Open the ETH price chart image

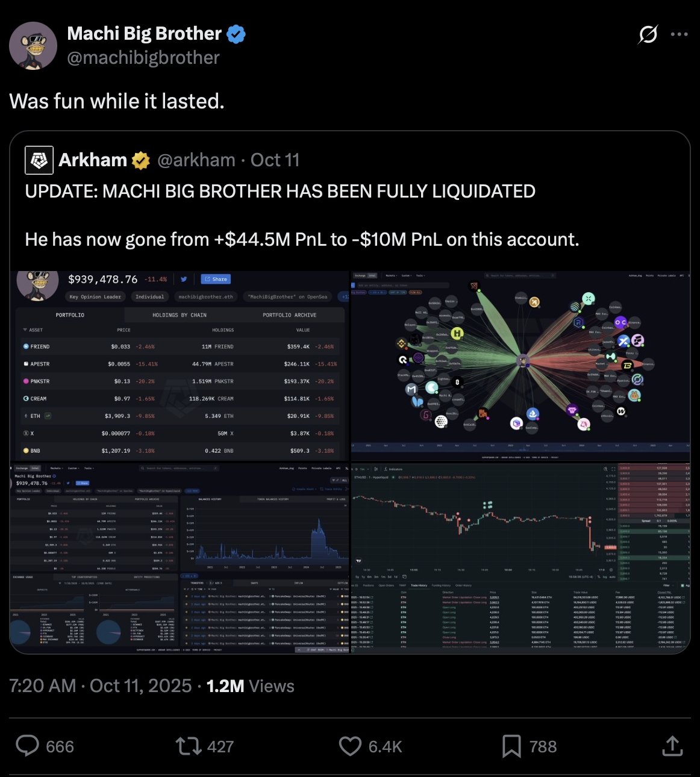tap(520, 558)
